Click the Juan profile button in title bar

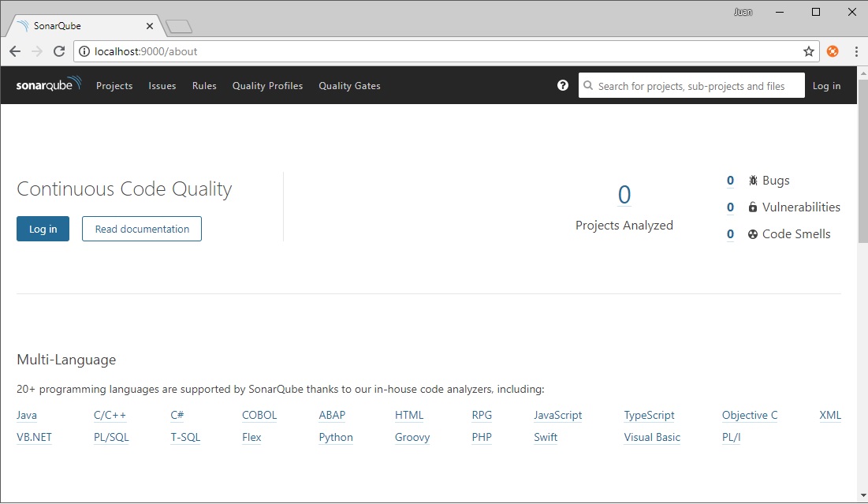click(743, 12)
